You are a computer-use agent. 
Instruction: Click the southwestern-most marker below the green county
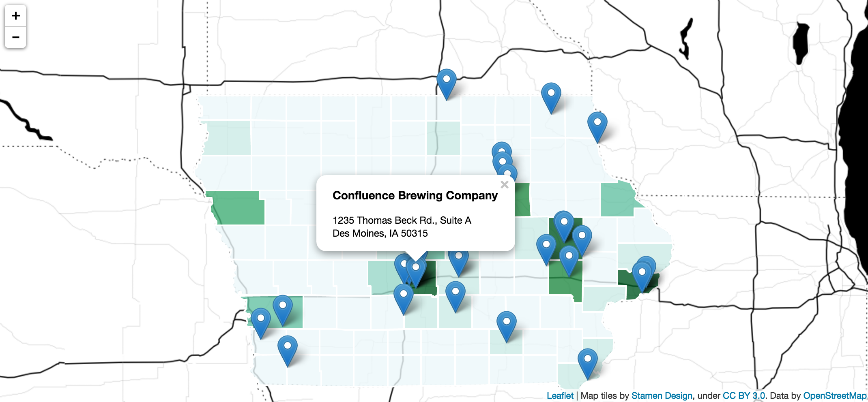(x=287, y=348)
